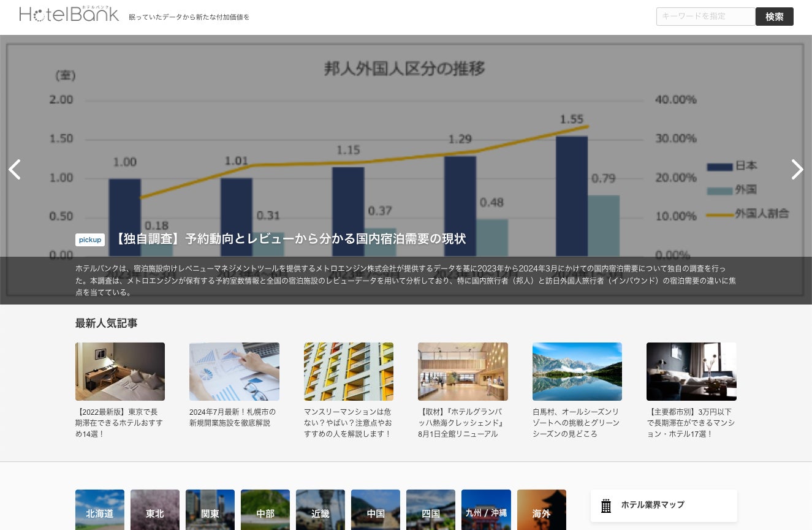The height and width of the screenshot is (530, 812).
Task: Choose the 近畿 region tile
Action: pos(321,510)
